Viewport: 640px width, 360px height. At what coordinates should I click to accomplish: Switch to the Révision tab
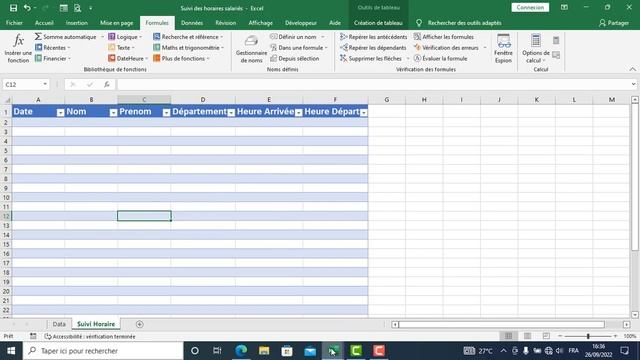tap(226, 23)
